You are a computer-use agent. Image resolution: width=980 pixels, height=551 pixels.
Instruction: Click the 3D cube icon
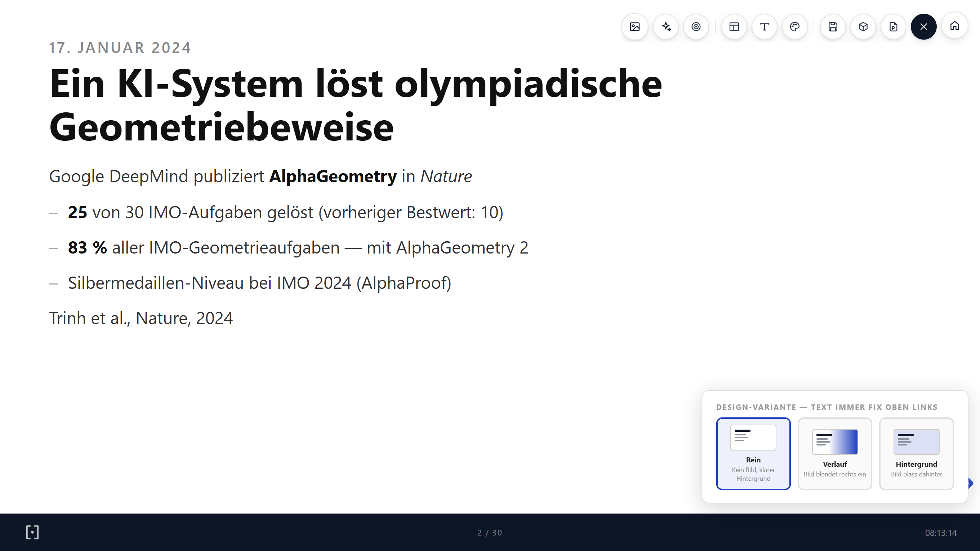pos(863,27)
